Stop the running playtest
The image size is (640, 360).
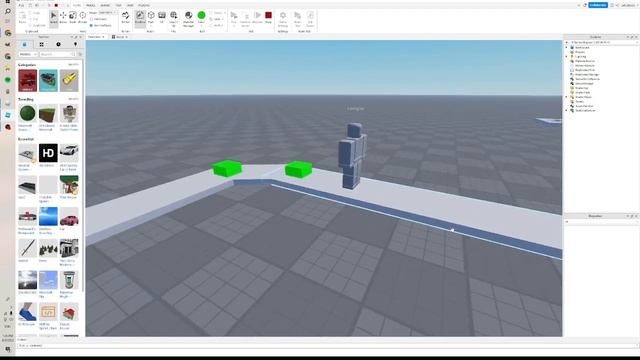[268, 18]
